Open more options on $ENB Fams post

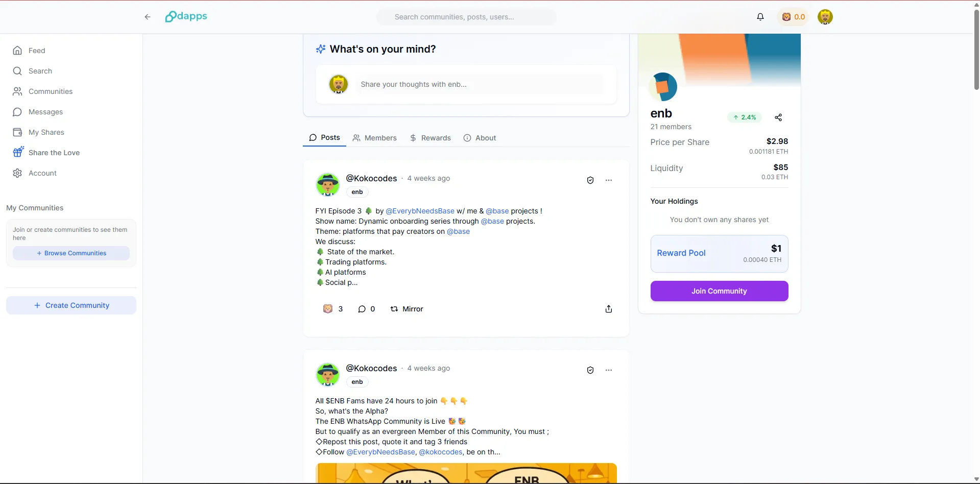click(x=609, y=370)
